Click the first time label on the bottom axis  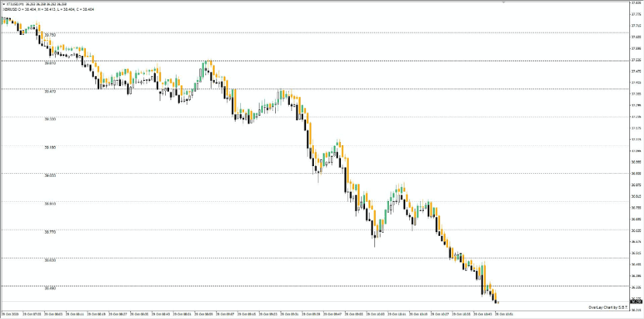pyautogui.click(x=10, y=314)
